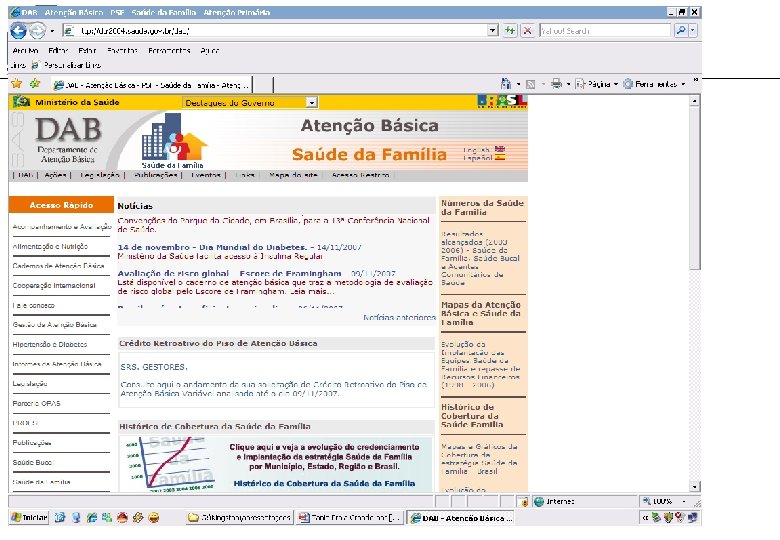Open the Ferramentas menu in menu bar
Screen dimensions: 780x540
(169, 50)
